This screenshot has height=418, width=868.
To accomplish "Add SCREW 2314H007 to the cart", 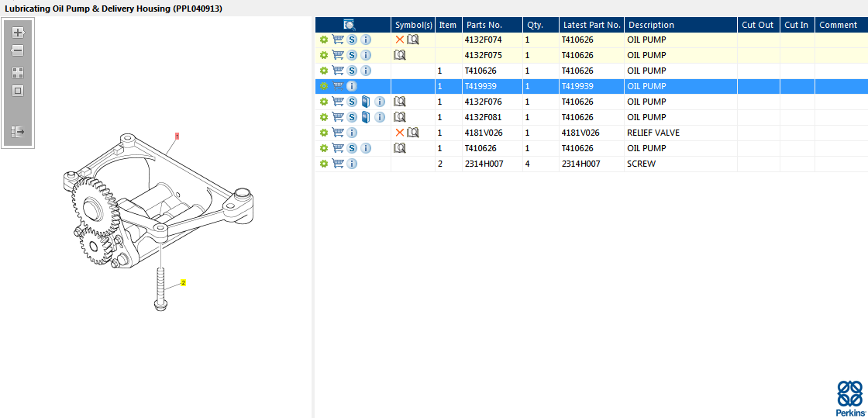I will point(338,164).
